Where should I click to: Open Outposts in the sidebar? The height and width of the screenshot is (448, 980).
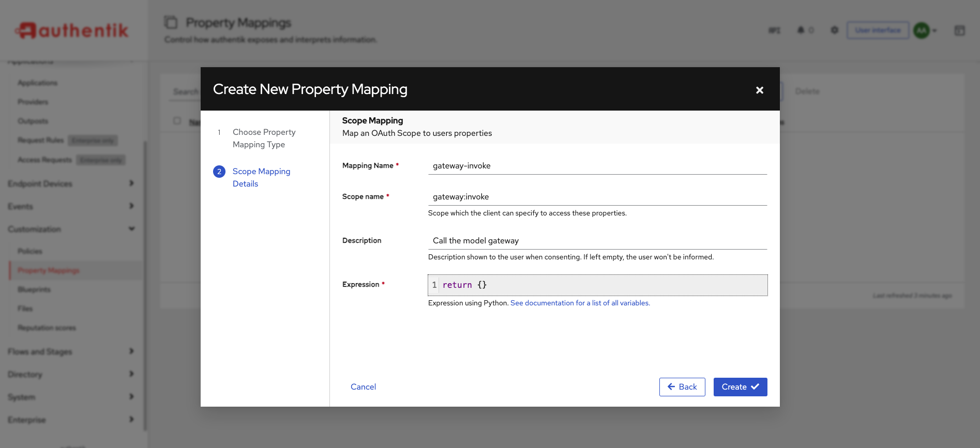click(33, 121)
